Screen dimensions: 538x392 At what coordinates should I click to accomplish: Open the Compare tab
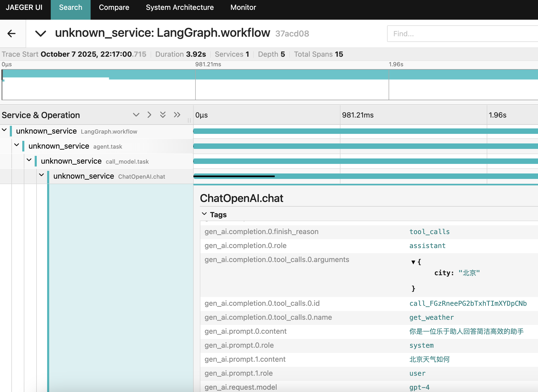(x=114, y=8)
